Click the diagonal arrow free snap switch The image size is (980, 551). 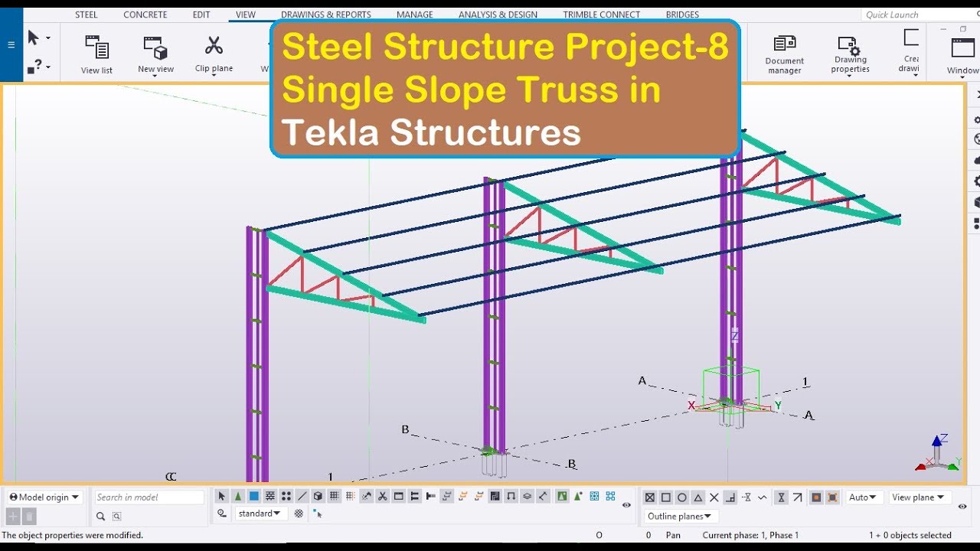(797, 497)
